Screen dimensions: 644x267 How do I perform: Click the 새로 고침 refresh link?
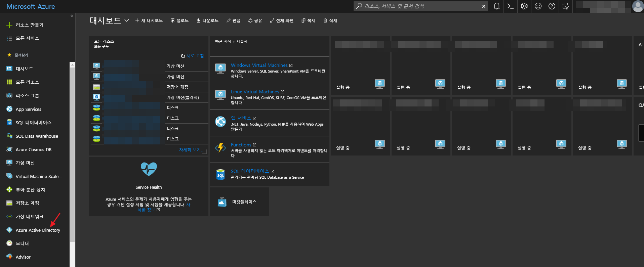[x=193, y=56]
